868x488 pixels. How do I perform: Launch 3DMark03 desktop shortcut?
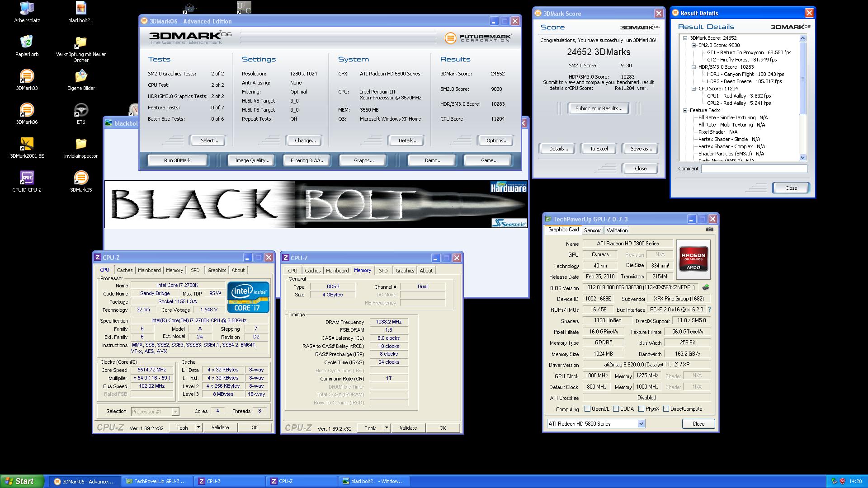pos(27,80)
